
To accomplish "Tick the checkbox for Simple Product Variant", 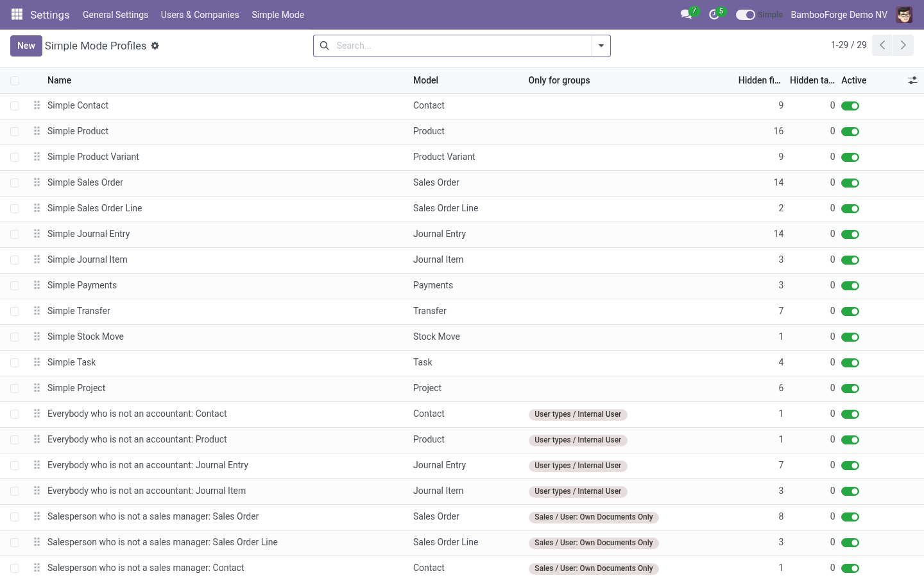I will pos(15,157).
